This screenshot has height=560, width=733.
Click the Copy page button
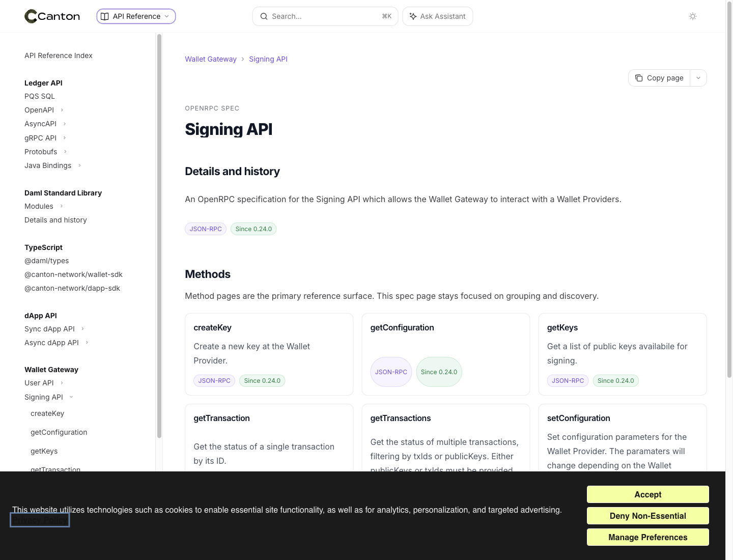pyautogui.click(x=659, y=78)
